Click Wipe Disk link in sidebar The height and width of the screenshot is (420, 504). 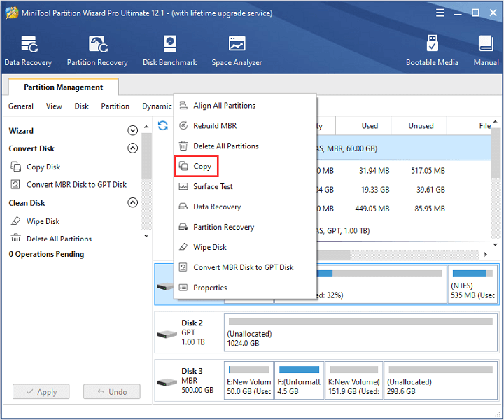(x=43, y=221)
